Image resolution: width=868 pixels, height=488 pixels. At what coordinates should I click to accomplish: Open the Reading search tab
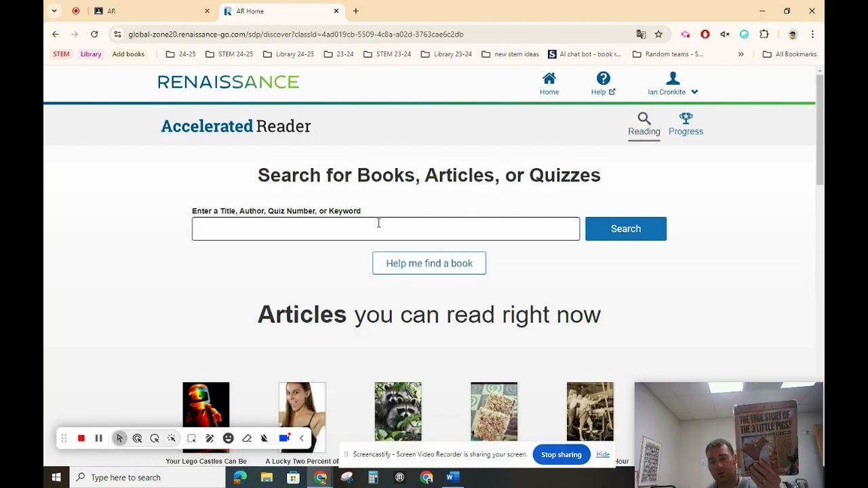[x=644, y=125]
